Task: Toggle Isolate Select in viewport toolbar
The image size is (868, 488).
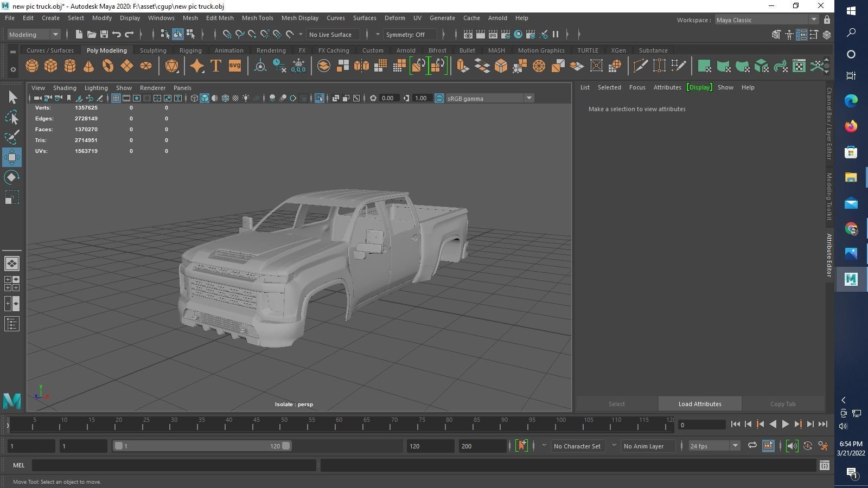Action: (319, 98)
